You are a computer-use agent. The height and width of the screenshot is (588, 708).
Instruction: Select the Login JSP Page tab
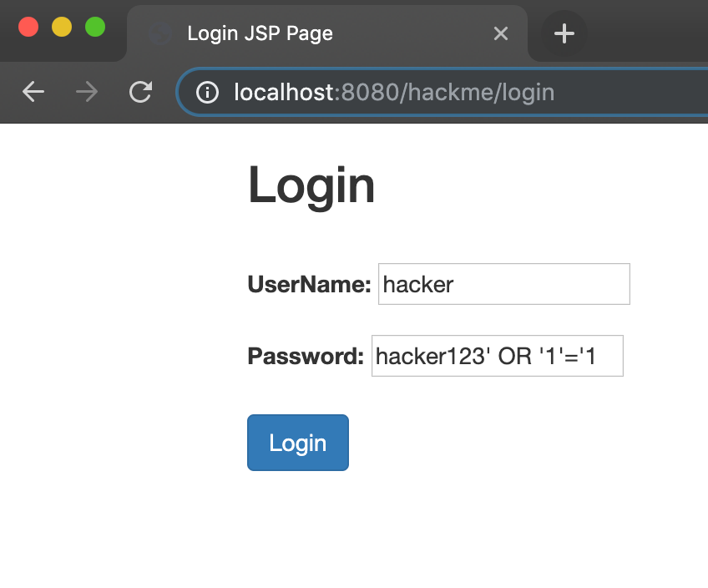327,33
